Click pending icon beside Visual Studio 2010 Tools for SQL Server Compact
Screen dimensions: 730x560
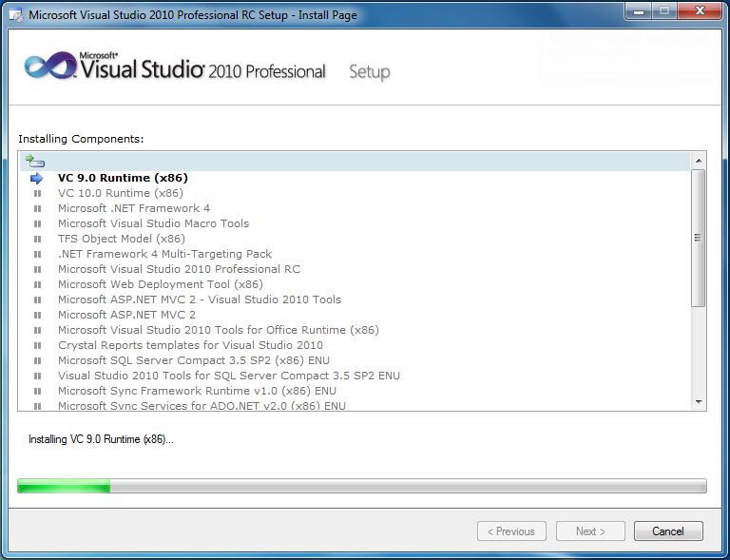pyautogui.click(x=38, y=376)
